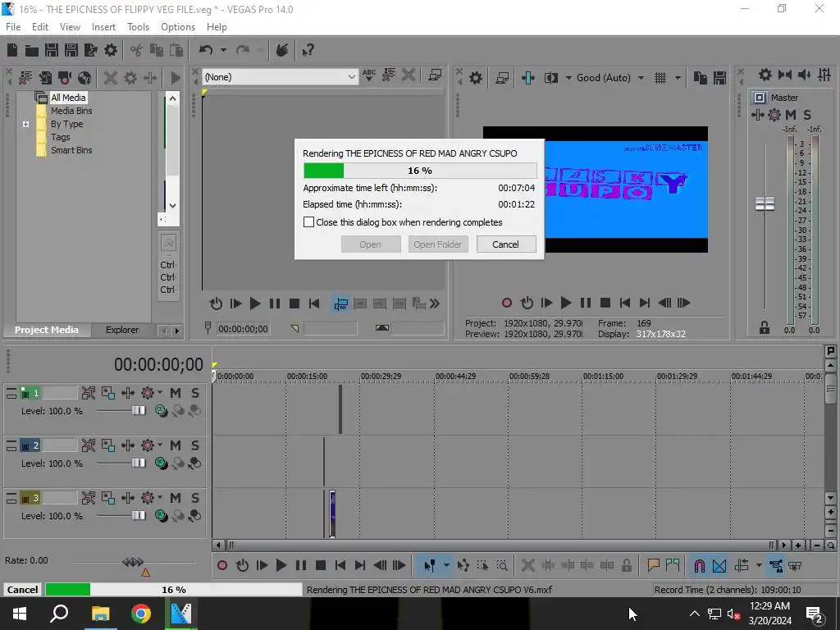
Task: Toggle the Master faders lock icon
Action: coord(765,327)
